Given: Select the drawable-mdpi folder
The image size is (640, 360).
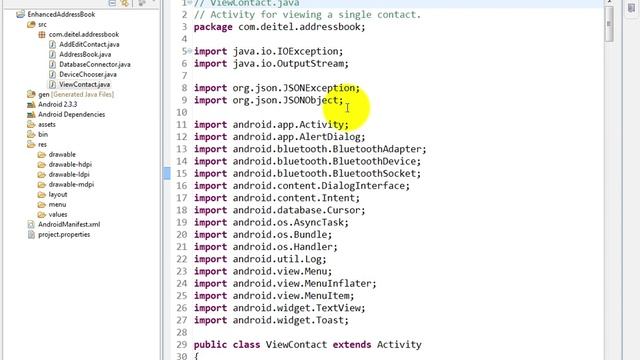Looking at the screenshot, I should point(71,184).
